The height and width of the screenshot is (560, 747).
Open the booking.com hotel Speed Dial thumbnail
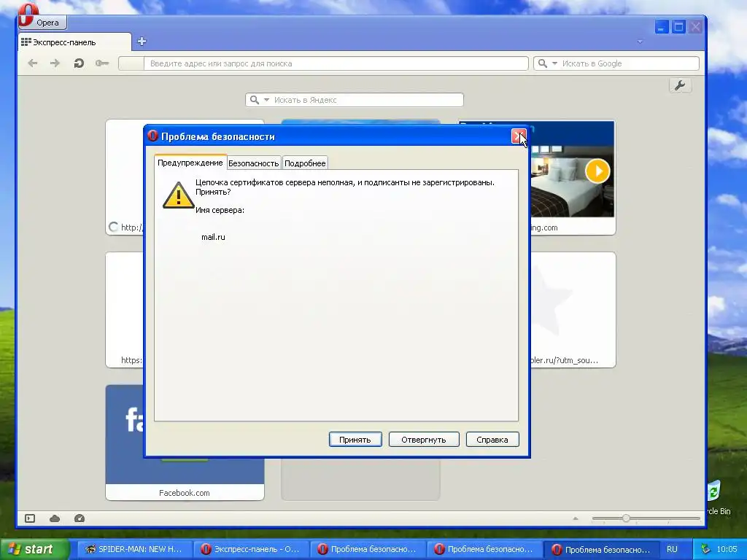coord(573,176)
